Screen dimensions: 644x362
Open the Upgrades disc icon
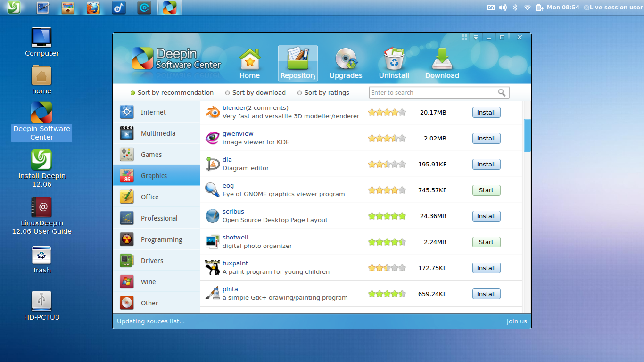[346, 59]
